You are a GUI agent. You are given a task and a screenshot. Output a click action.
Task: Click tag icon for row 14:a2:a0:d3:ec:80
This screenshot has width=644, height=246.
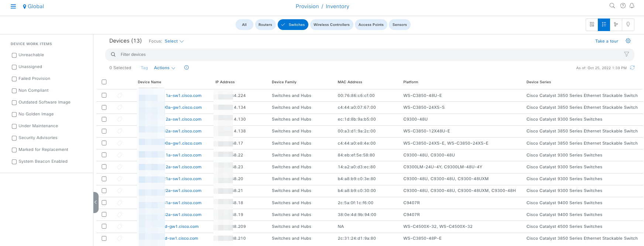pos(120,167)
